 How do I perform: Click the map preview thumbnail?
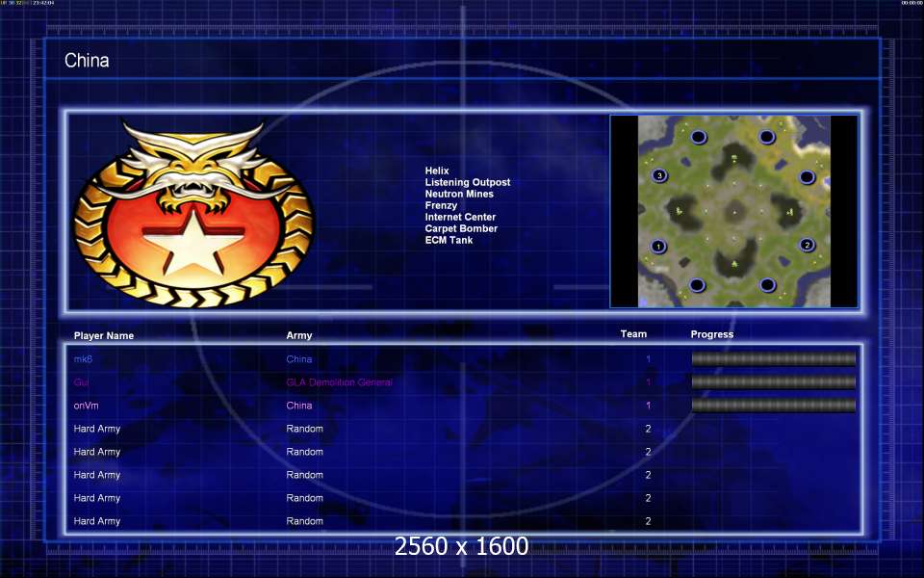pyautogui.click(x=734, y=211)
